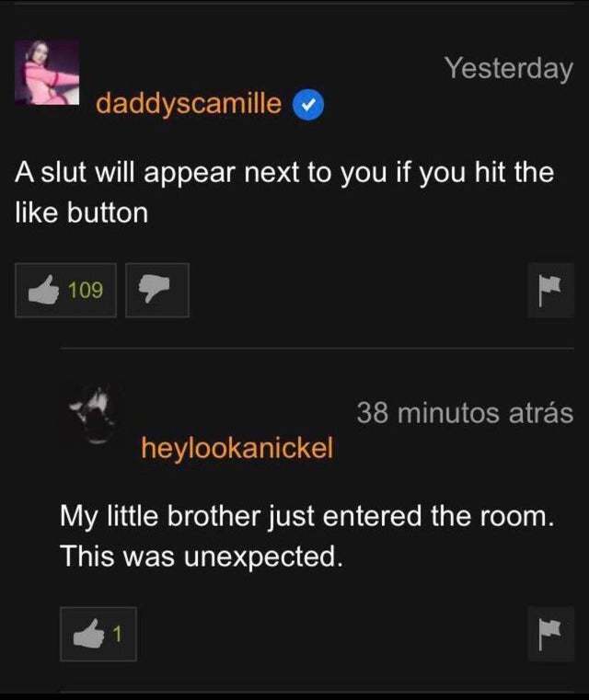Open daddyscamille's profile picture
The height and width of the screenshot is (700, 589).
click(47, 73)
